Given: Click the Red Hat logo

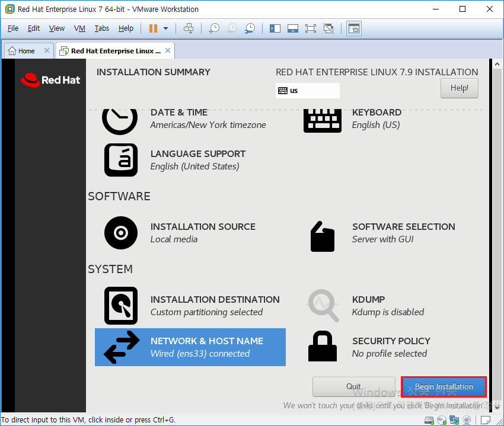Looking at the screenshot, I should pos(50,79).
